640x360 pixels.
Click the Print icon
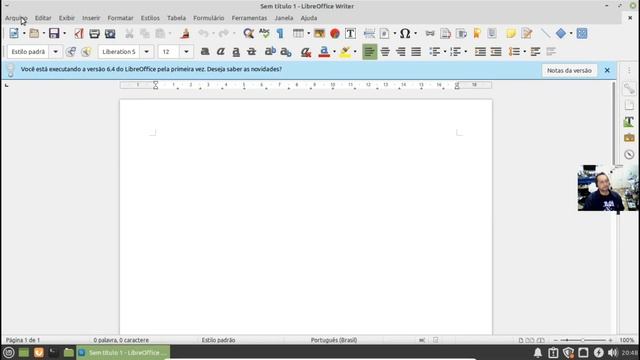[x=94, y=33]
